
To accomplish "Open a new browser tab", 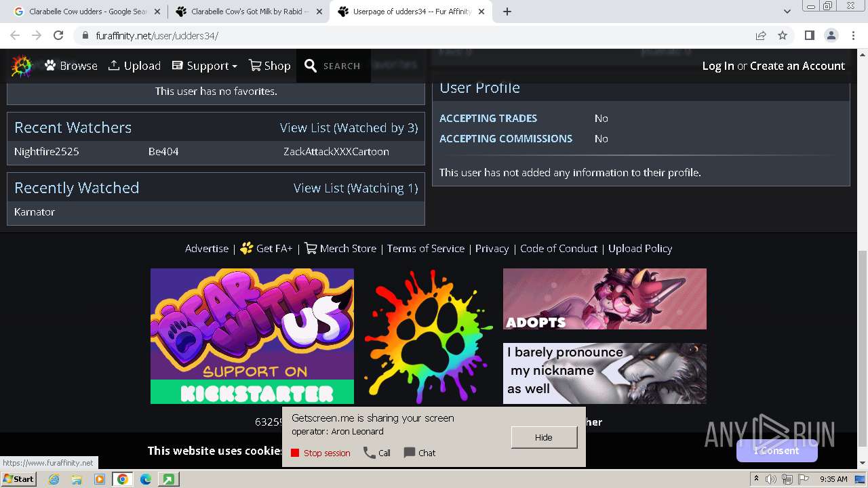I will point(507,12).
